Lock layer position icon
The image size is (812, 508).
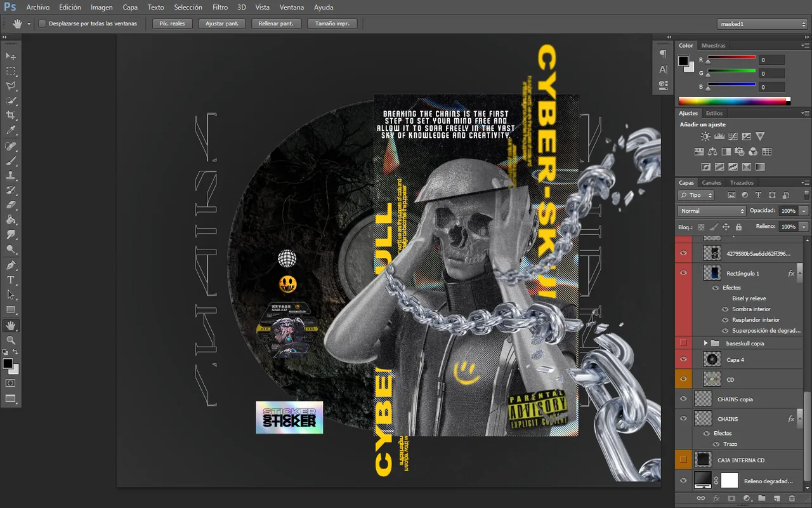[x=726, y=227]
